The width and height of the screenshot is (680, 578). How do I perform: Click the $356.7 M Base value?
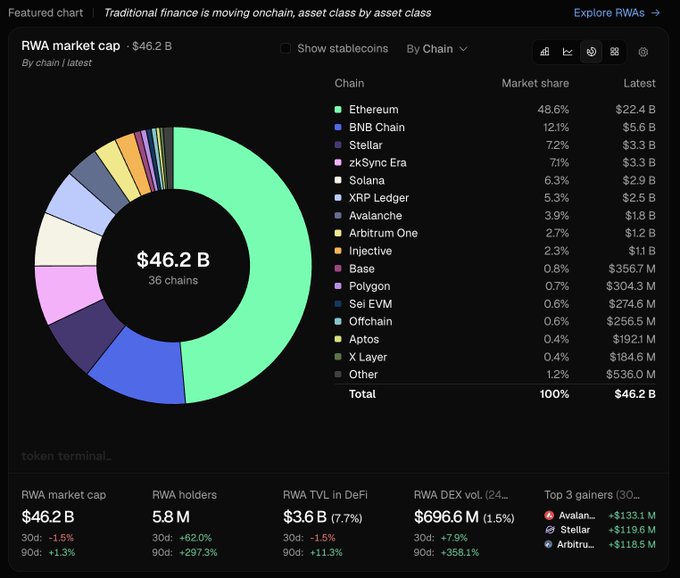632,268
